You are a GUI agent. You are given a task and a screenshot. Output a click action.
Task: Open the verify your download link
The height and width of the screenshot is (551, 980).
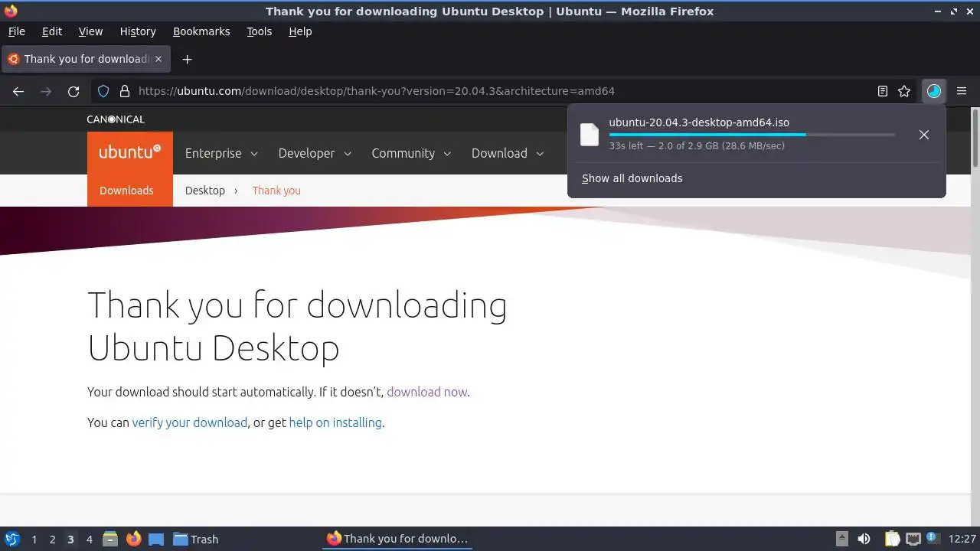pyautogui.click(x=190, y=422)
